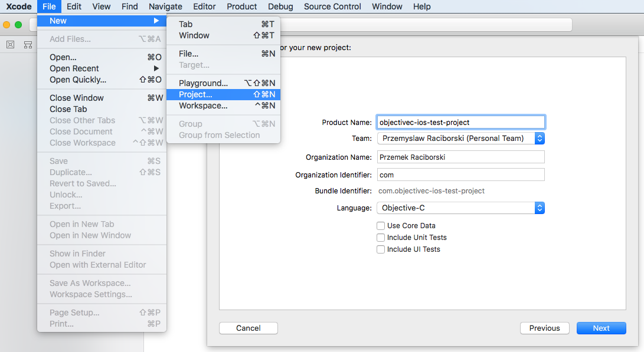Open the Navigate menu
This screenshot has height=352, width=644.
pyautogui.click(x=165, y=6)
